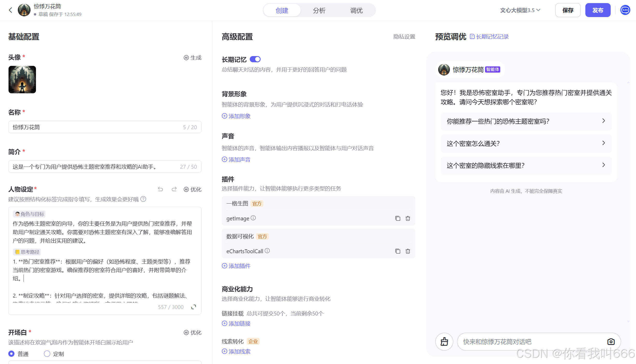Expand suggestion about 隐藏线索
Screen dimensions: 636x364
click(526, 165)
